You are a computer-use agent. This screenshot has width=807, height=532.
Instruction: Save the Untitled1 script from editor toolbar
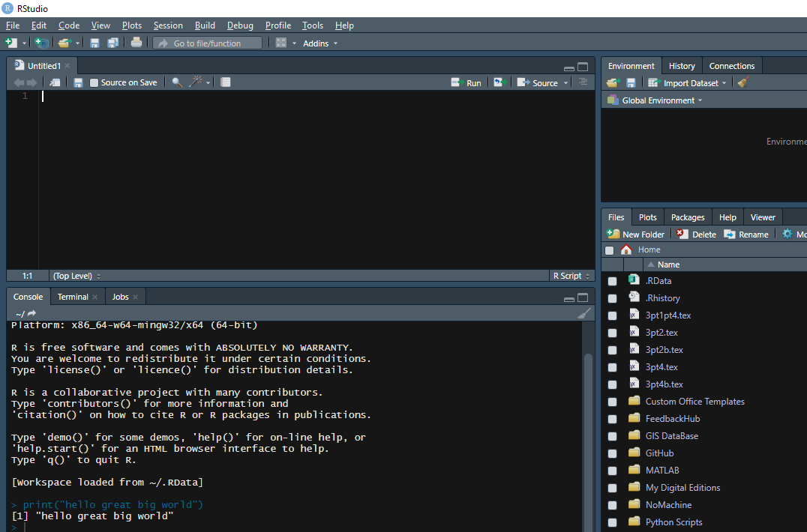(78, 82)
